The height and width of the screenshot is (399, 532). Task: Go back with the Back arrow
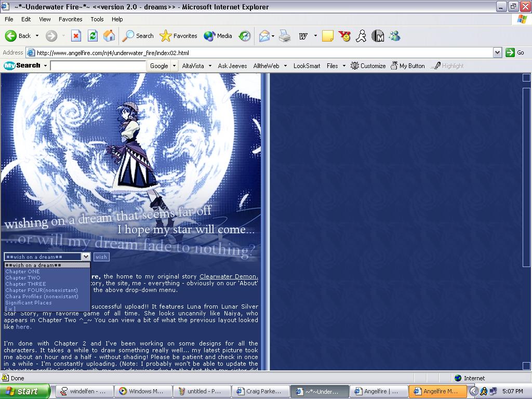18,36
